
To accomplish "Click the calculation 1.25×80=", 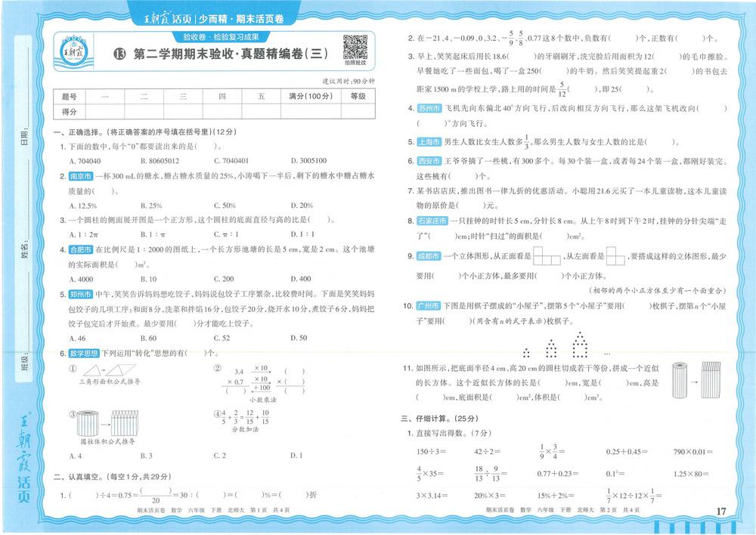I will coord(692,475).
